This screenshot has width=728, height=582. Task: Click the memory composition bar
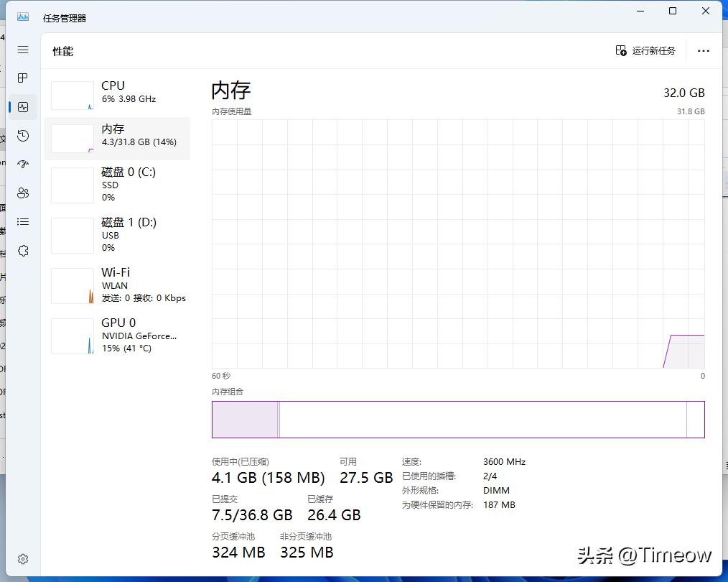click(458, 420)
